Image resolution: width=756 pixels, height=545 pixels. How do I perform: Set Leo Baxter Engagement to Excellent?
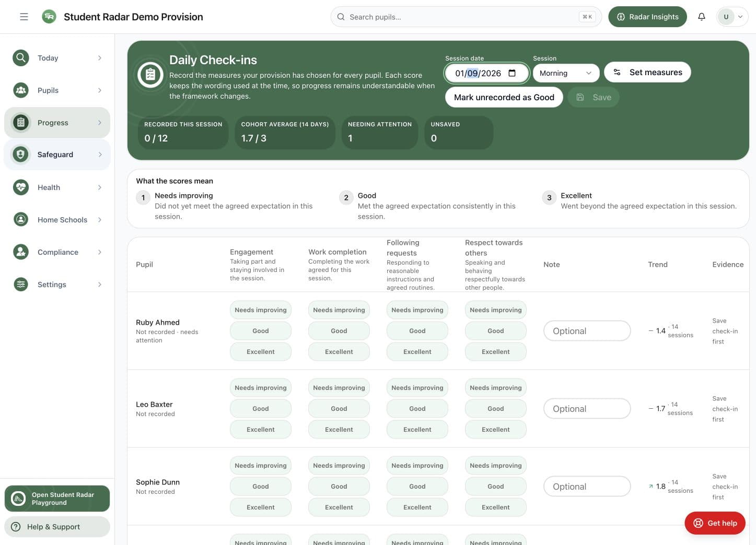click(261, 430)
